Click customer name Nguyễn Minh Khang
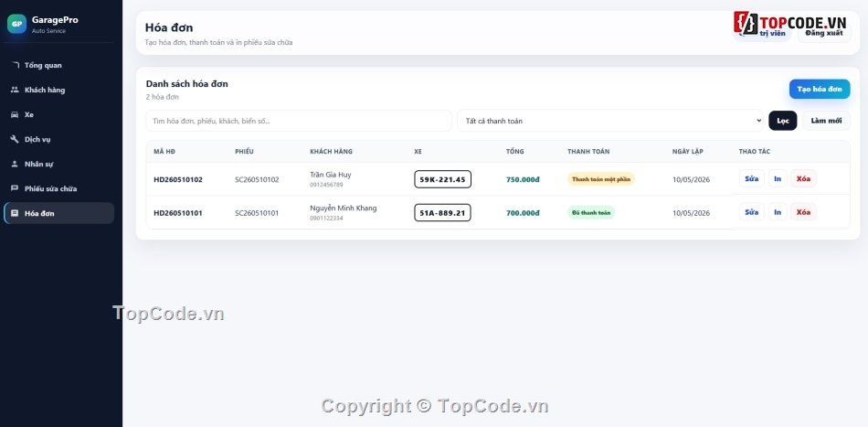The height and width of the screenshot is (427, 868). pos(344,208)
